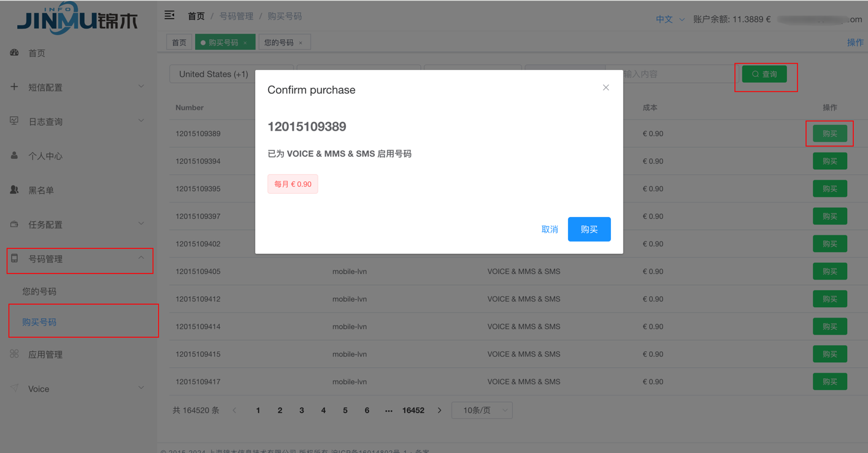Viewport: 868px width, 453px height.
Task: Go to the previous page arrow
Action: pos(234,410)
